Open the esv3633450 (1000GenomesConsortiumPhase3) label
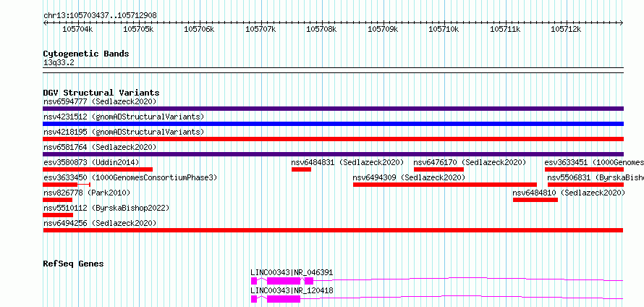Viewport: 644px width, 307px height. click(130, 177)
